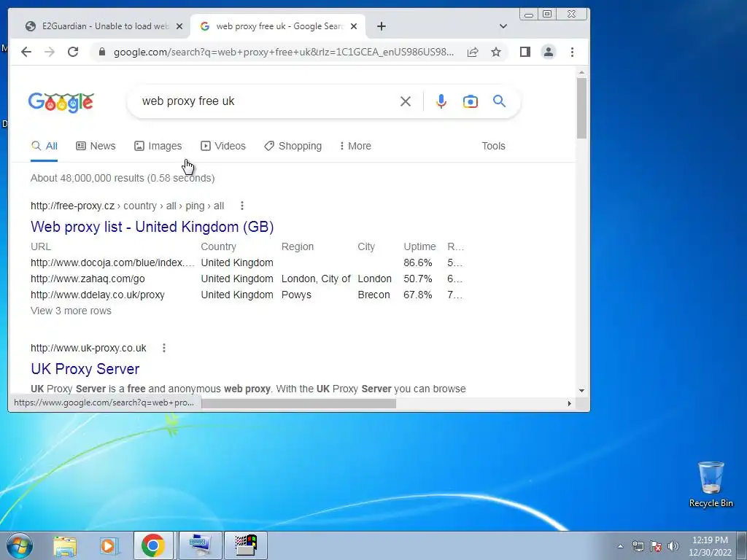This screenshot has height=560, width=747.
Task: Share this page using address bar icon
Action: coord(473,52)
